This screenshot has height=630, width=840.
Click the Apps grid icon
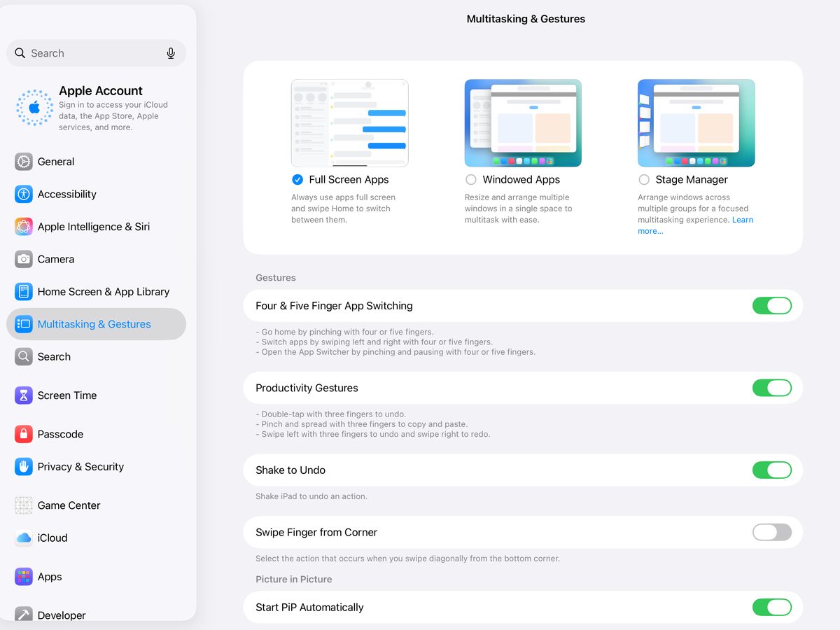point(24,577)
